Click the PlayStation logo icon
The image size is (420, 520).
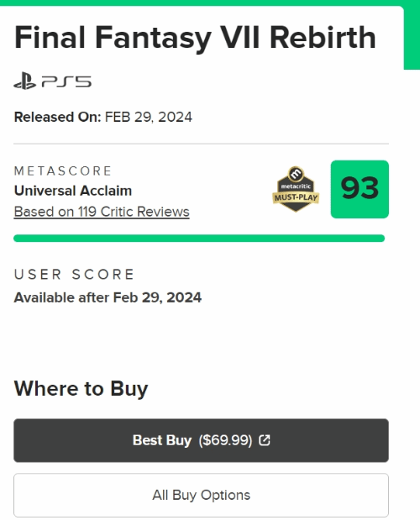point(25,81)
